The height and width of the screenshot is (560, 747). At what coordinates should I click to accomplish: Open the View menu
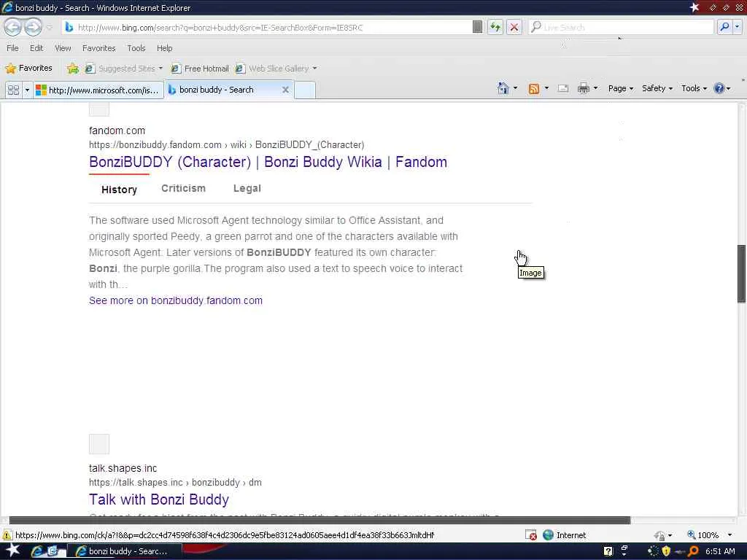tap(63, 48)
